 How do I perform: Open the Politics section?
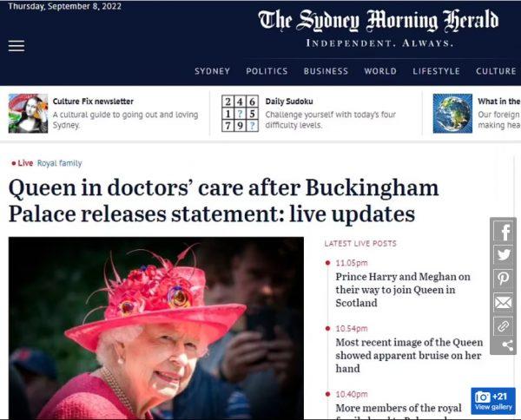coord(267,71)
